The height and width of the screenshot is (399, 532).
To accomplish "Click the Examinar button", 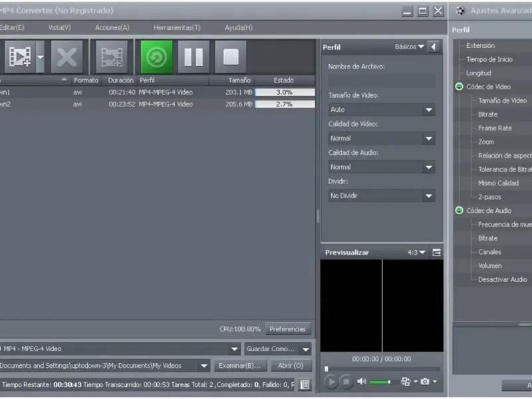I will 241,366.
